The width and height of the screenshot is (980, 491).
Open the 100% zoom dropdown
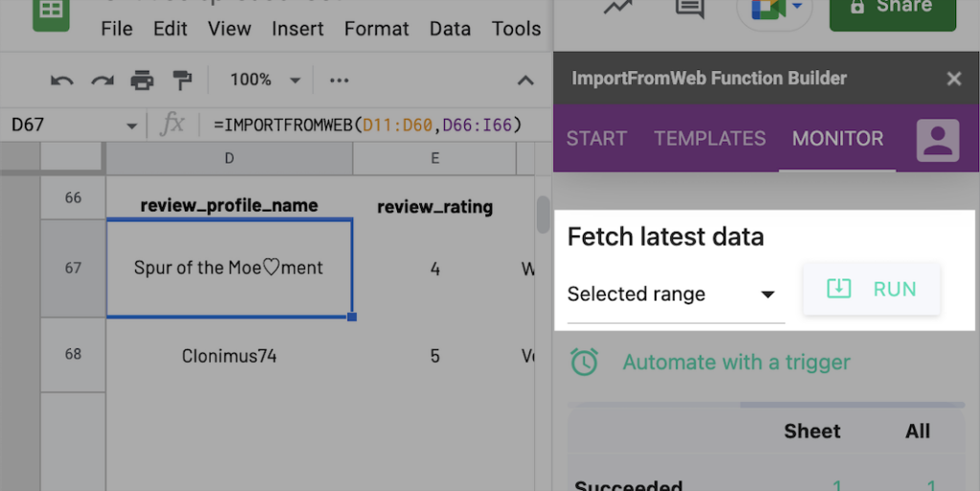[264, 80]
